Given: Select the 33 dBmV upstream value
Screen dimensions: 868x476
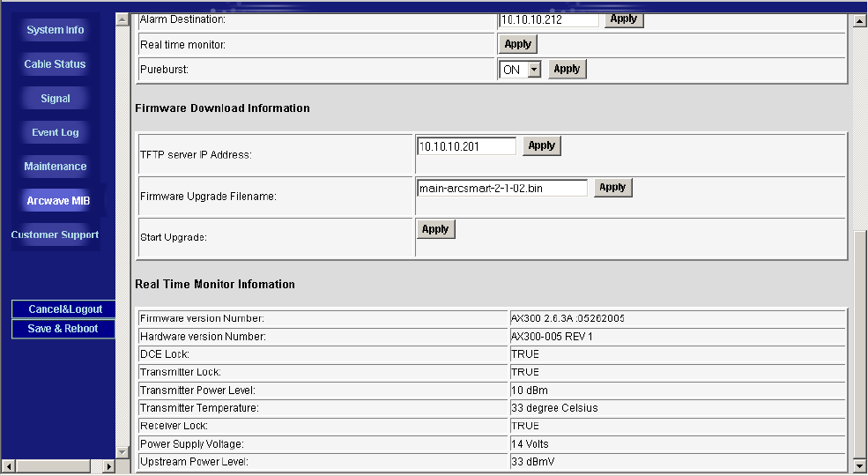Looking at the screenshot, I should (532, 462).
